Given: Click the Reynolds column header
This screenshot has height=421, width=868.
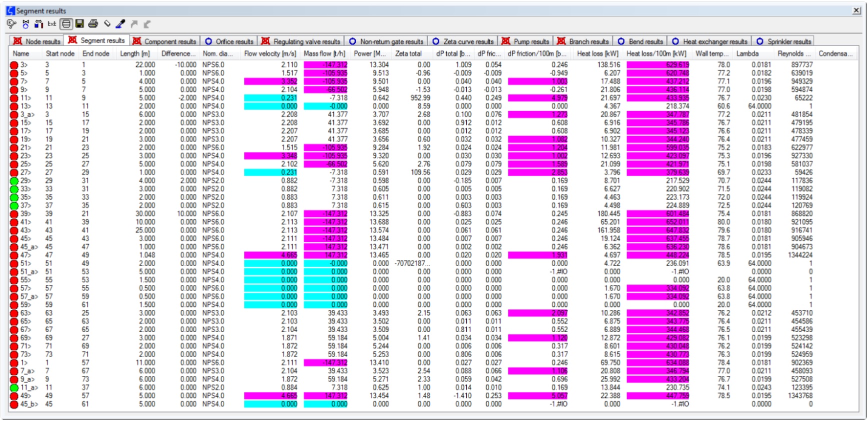Looking at the screenshot, I should (794, 53).
